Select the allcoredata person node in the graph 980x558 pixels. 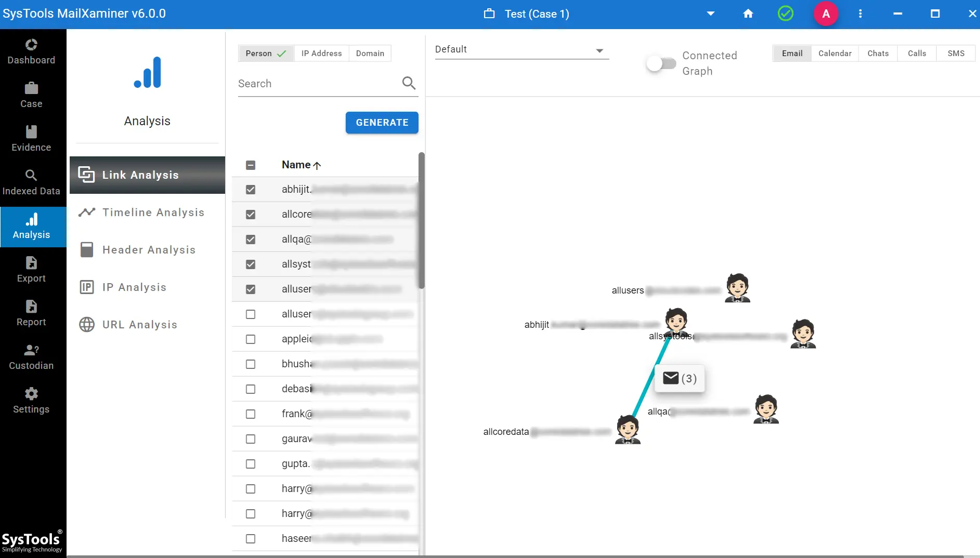[628, 429]
